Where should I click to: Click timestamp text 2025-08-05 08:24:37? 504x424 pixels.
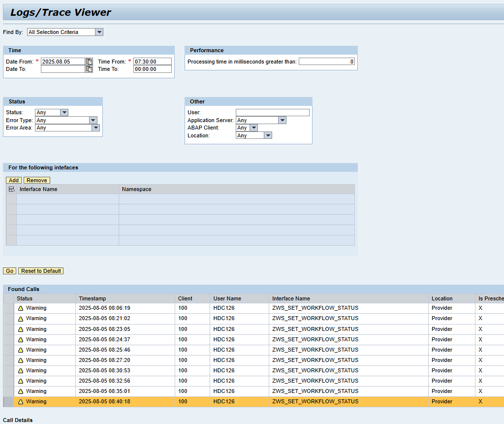[x=104, y=339]
